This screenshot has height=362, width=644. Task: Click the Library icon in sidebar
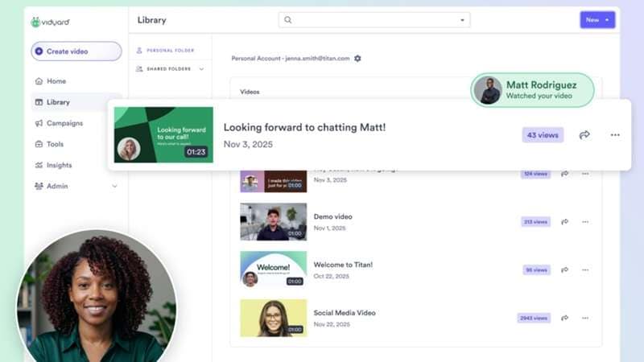(39, 102)
